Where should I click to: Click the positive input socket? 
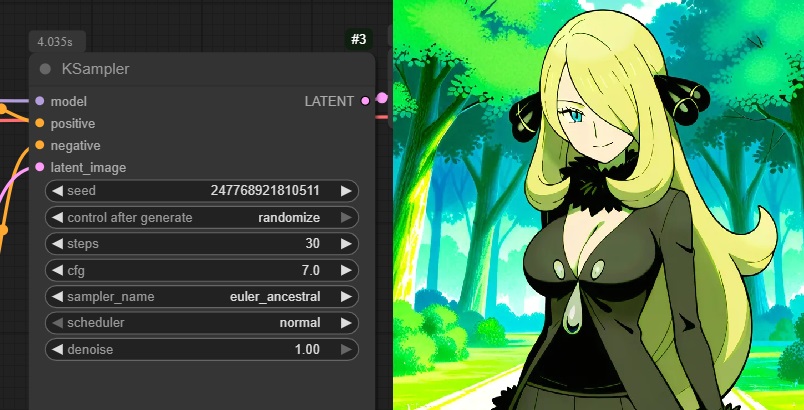(39, 124)
